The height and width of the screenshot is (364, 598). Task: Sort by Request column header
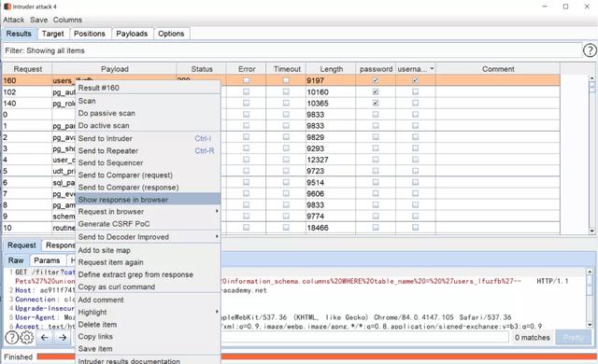coord(27,69)
